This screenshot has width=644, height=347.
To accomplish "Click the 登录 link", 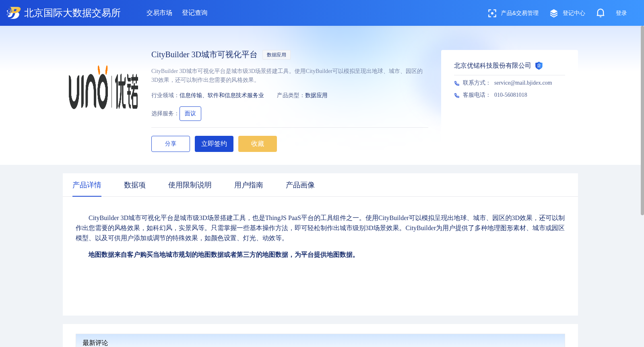I will (621, 13).
